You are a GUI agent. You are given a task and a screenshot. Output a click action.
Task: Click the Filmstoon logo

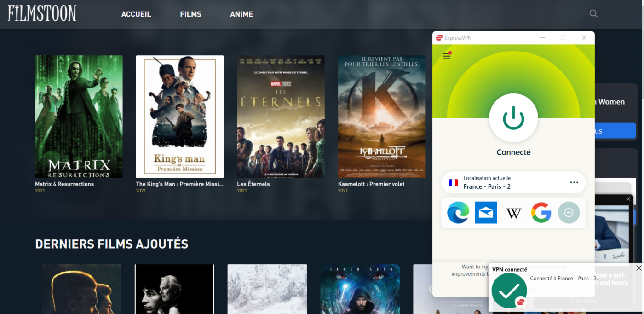(42, 13)
